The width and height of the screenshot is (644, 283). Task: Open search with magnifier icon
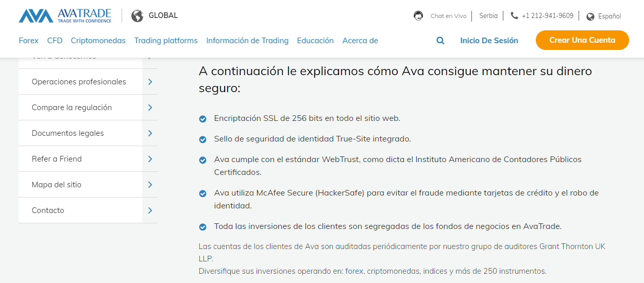440,41
